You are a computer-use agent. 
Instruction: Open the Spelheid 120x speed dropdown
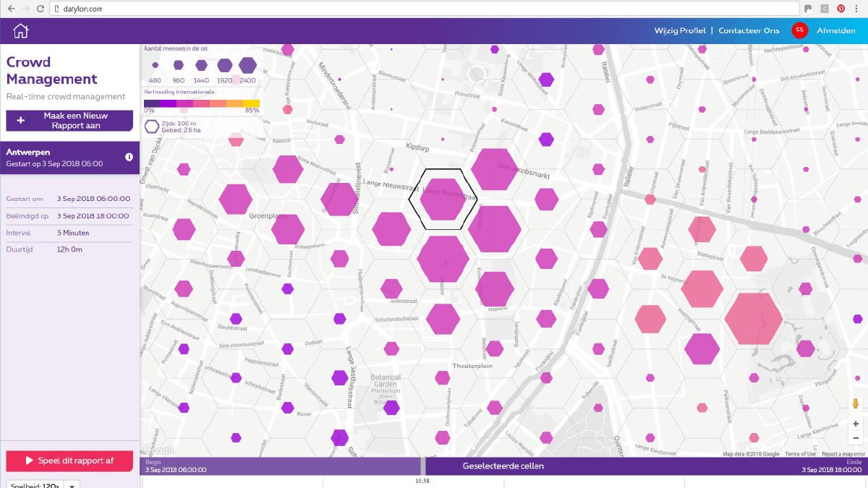pos(70,484)
